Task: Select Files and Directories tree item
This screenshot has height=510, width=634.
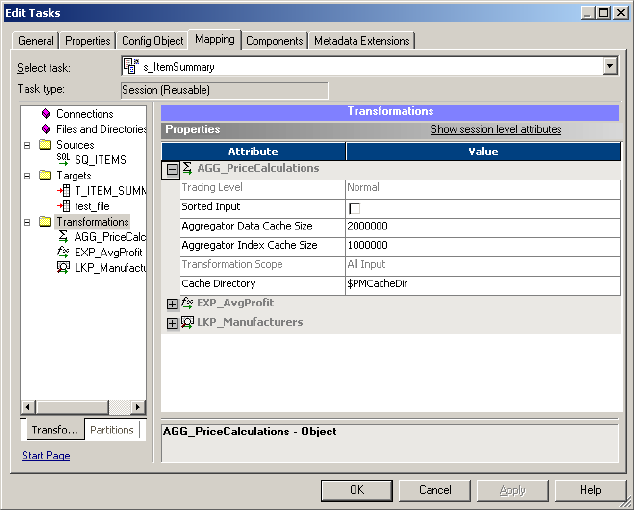Action: (101, 129)
